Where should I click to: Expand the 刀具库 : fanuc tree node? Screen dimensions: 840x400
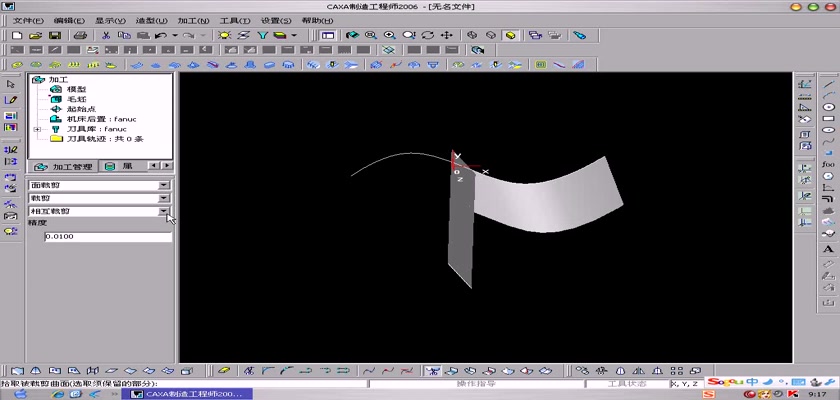point(37,129)
